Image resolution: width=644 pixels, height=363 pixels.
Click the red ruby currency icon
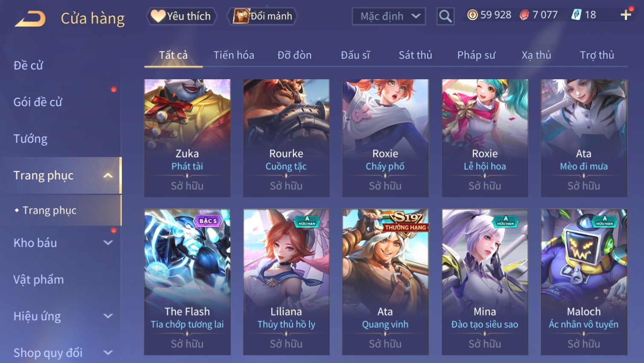(x=524, y=15)
